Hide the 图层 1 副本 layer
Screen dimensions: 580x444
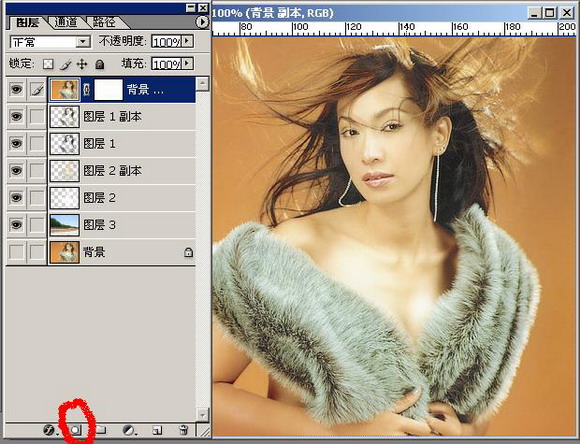click(x=16, y=117)
